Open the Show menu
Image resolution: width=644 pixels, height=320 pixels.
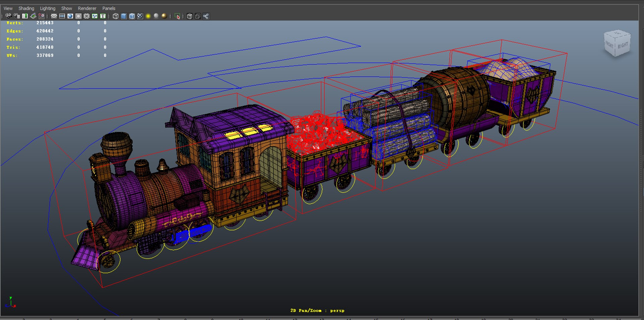(66, 8)
